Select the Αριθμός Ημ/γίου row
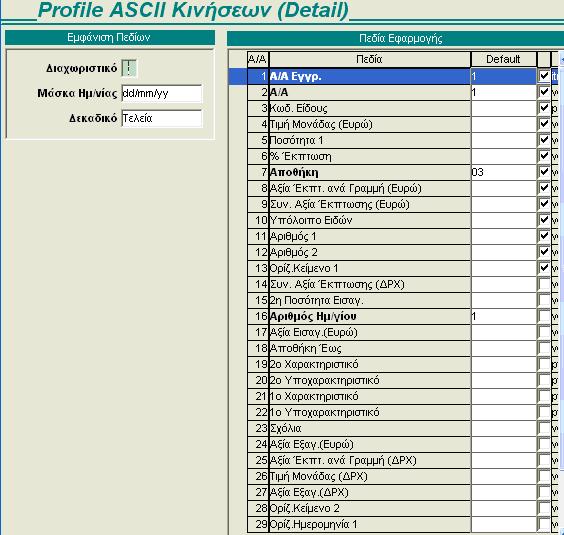The height and width of the screenshot is (535, 564). (x=370, y=316)
